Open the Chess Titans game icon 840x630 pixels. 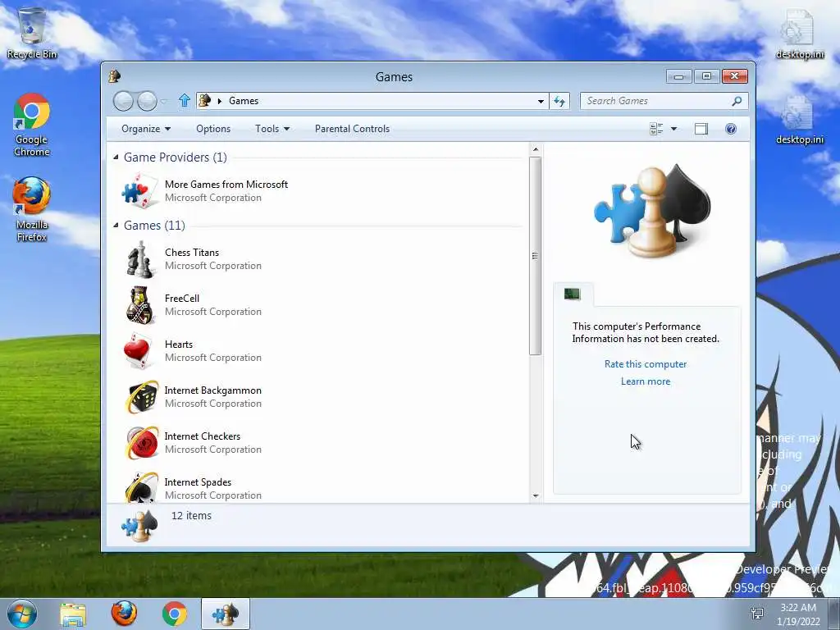coord(139,259)
